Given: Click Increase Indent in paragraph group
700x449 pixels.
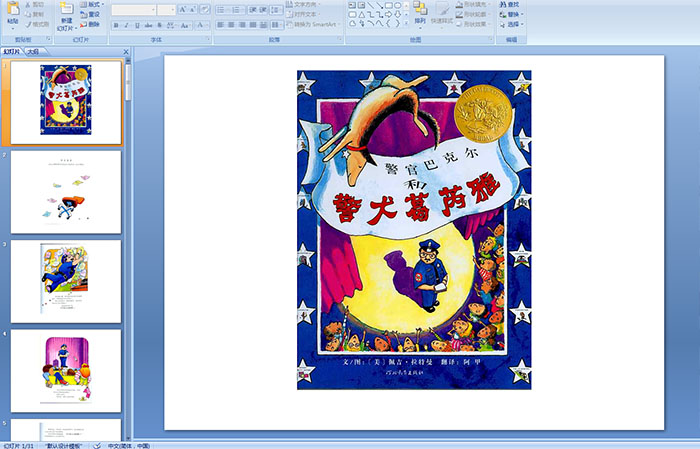Looking at the screenshot, I should pyautogui.click(x=263, y=9).
